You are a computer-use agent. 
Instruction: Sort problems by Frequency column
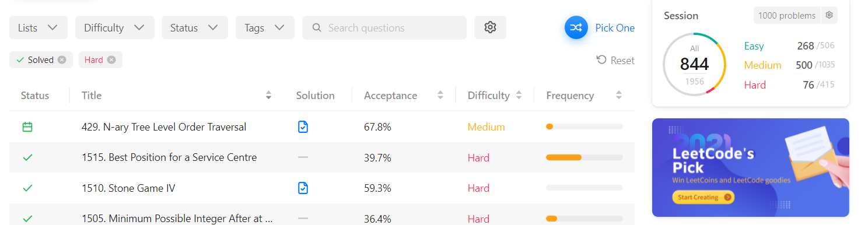[619, 95]
